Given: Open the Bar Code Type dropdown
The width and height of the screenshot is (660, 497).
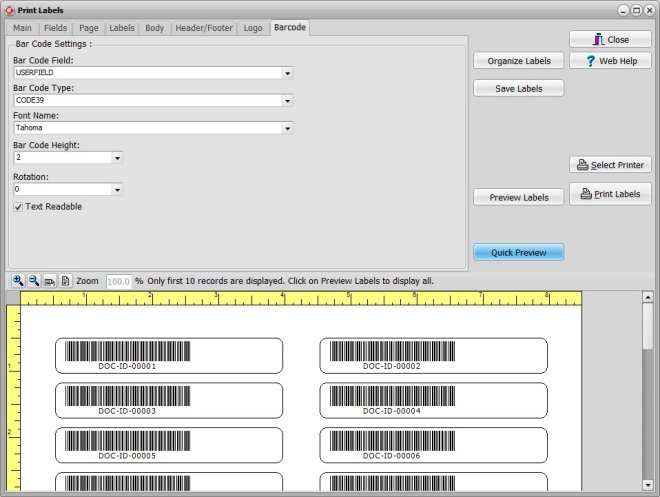Looking at the screenshot, I should [x=287, y=101].
